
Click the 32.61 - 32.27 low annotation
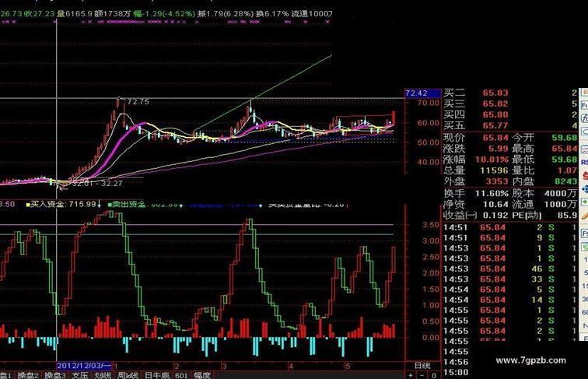(97, 184)
